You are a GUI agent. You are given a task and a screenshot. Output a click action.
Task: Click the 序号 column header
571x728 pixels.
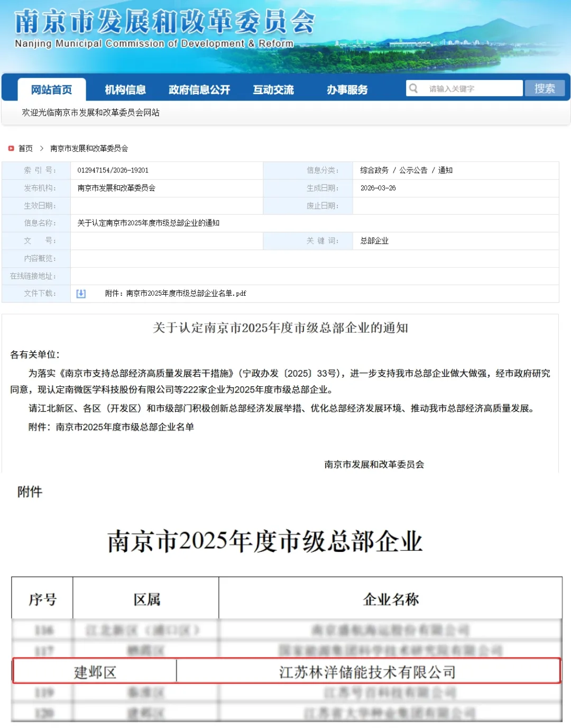[42, 599]
